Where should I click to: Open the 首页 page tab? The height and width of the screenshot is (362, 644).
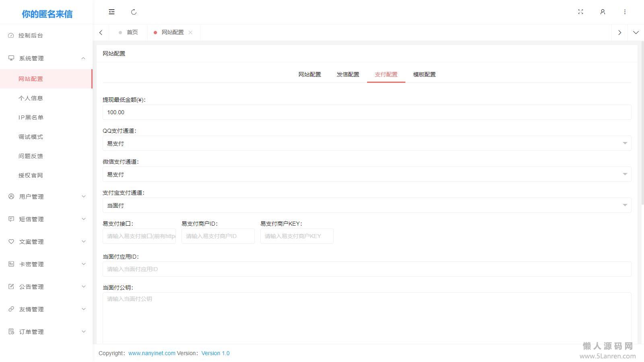(132, 33)
